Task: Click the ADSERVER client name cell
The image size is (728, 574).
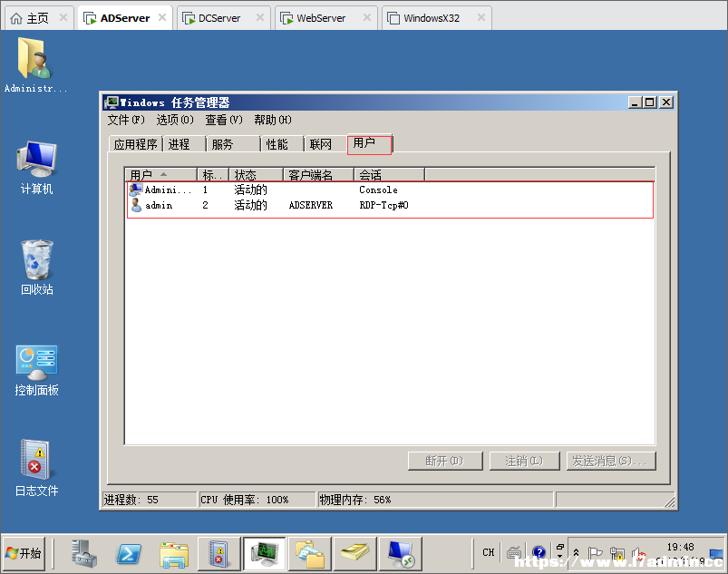Action: (311, 205)
